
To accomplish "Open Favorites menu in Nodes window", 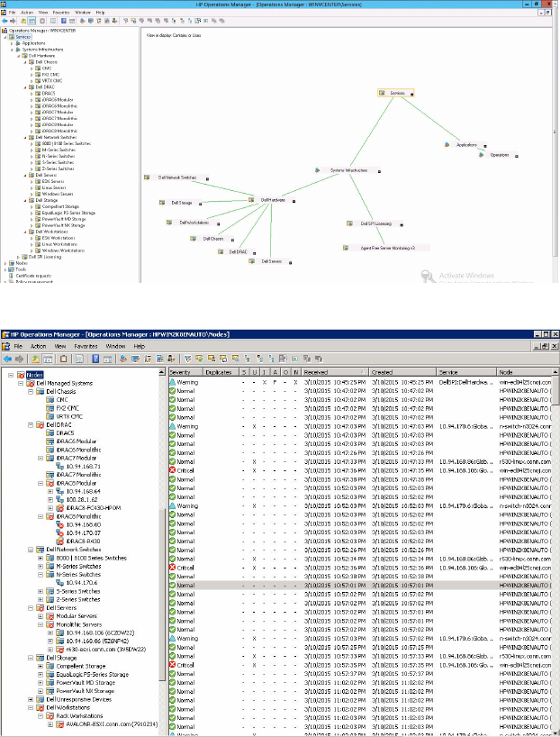I will (86, 346).
